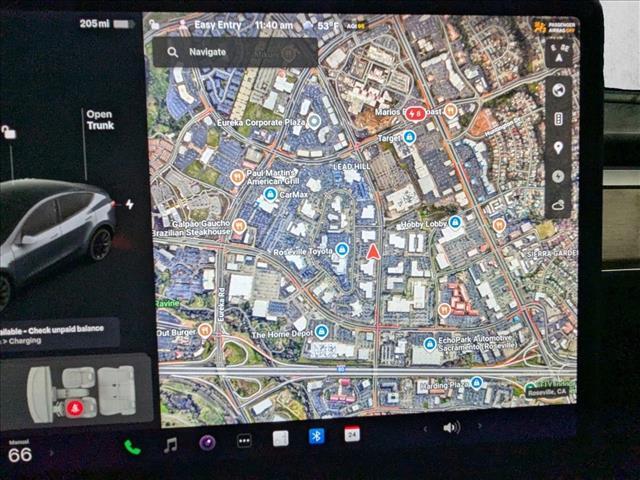Image resolution: width=640 pixels, height=480 pixels.
Task: Open the music player app
Action: click(x=170, y=444)
